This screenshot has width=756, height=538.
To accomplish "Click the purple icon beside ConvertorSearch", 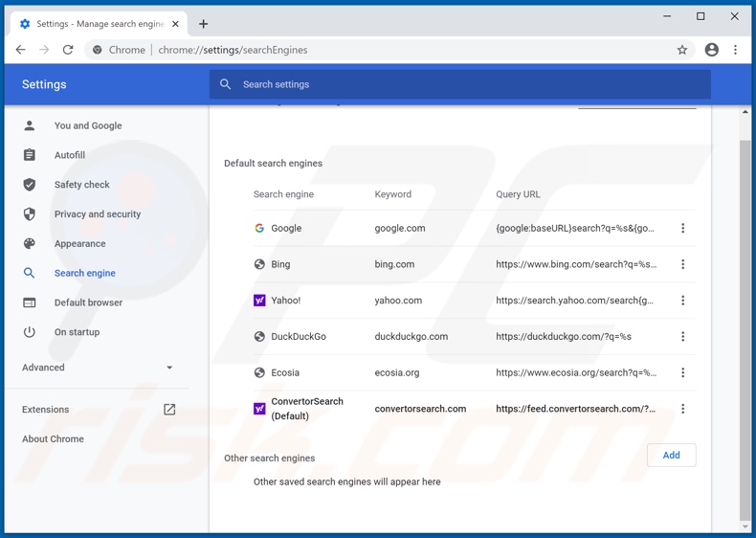I will [x=259, y=409].
